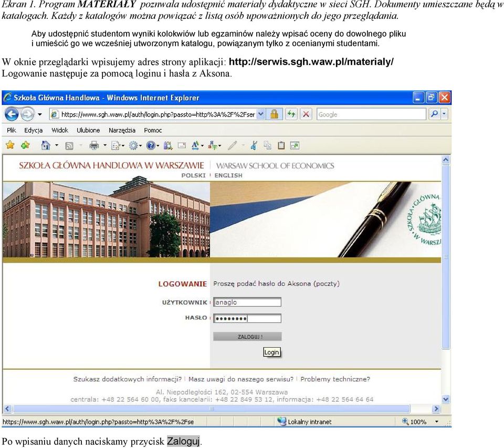
Task: Click the Print printer icon
Action: (x=94, y=145)
